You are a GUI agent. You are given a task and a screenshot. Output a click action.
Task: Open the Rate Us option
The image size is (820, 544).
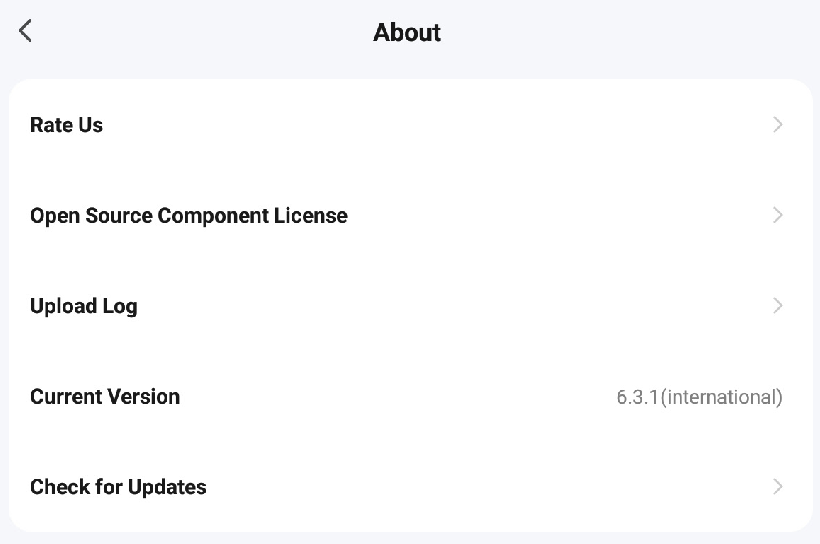[66, 125]
